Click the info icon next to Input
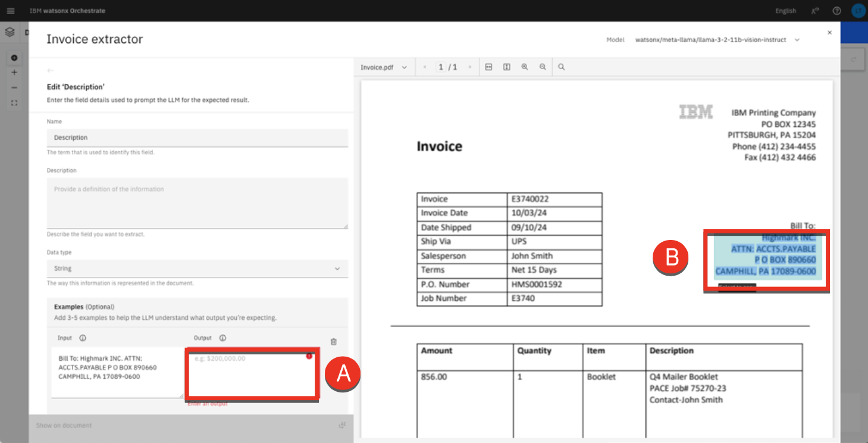868x443 pixels. [83, 338]
